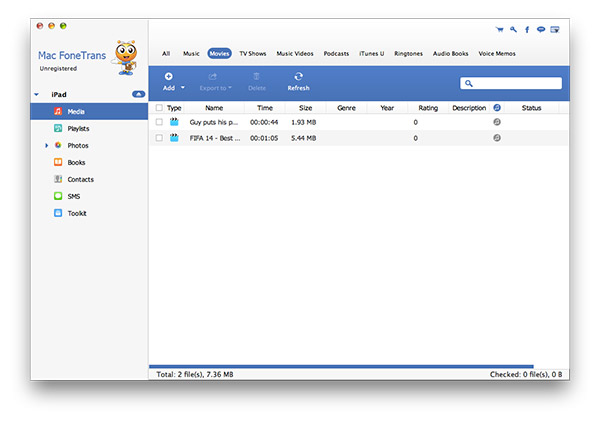Switch to the TV Shows tab

click(x=250, y=53)
